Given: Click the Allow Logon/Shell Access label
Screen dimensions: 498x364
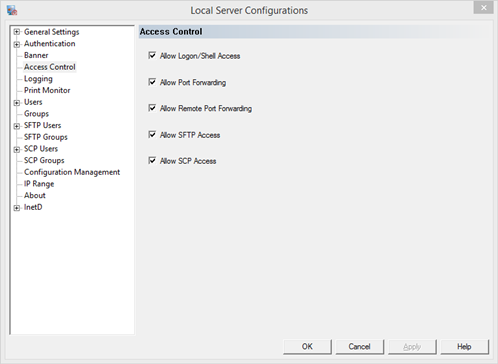Looking at the screenshot, I should (x=200, y=56).
